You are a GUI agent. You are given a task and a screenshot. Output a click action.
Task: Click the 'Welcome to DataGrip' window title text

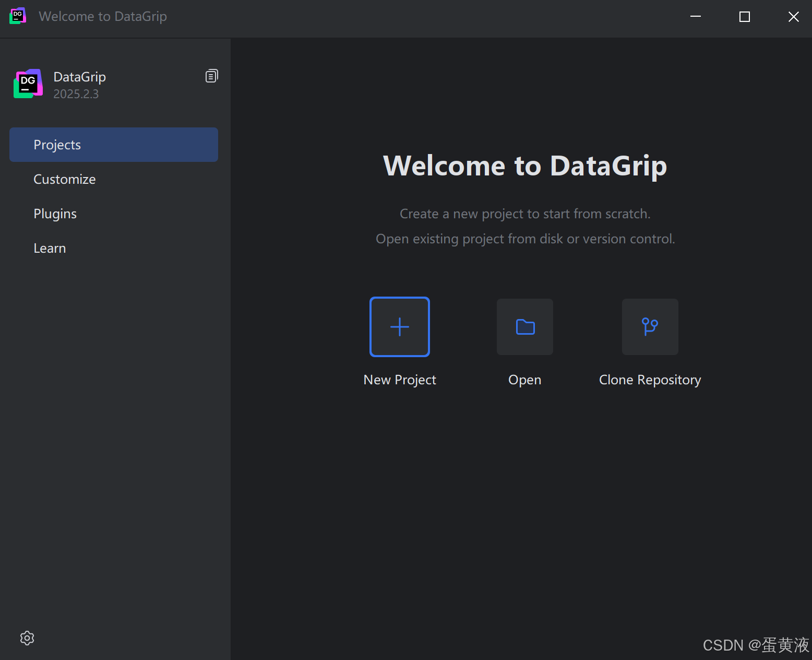pyautogui.click(x=103, y=17)
